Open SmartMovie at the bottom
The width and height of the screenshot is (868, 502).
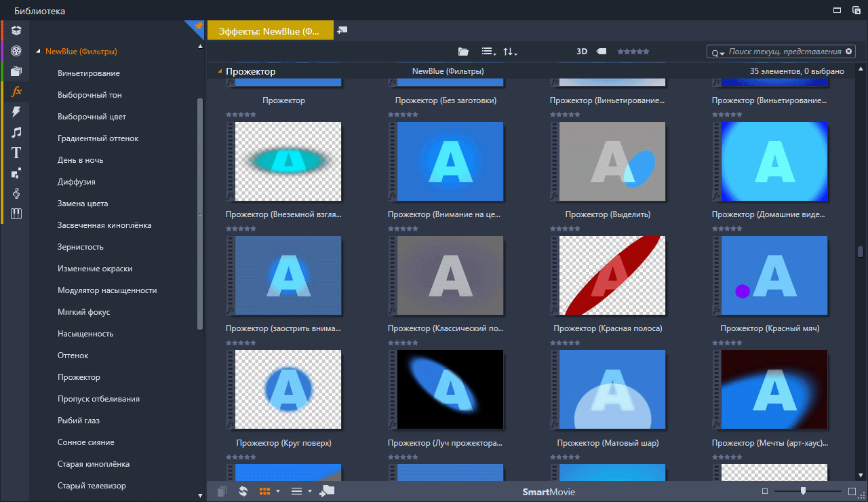tap(549, 492)
